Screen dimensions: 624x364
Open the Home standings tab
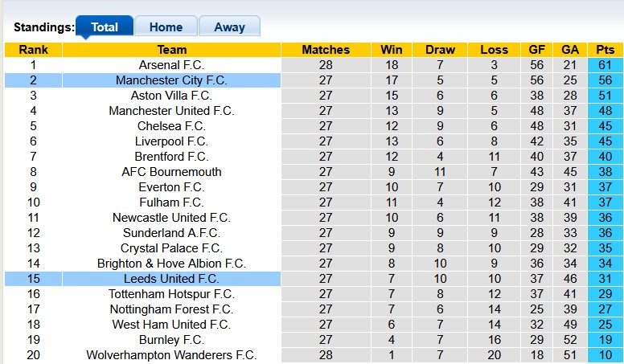click(166, 27)
